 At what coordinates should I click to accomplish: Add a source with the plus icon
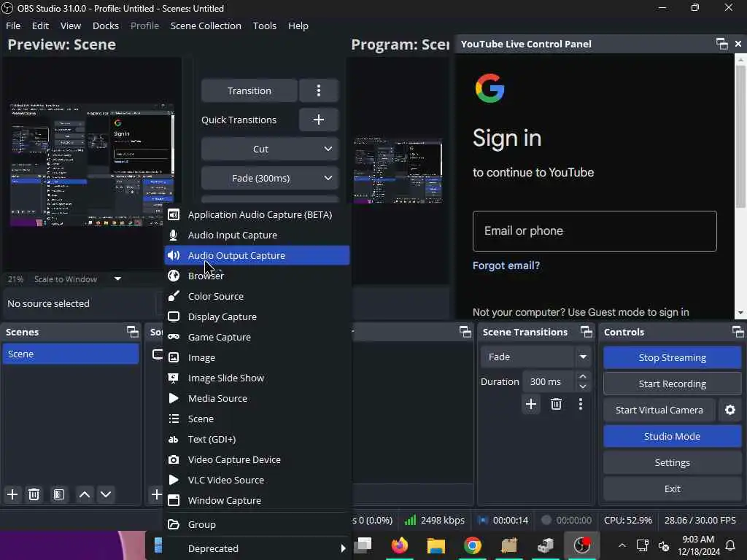point(156,494)
